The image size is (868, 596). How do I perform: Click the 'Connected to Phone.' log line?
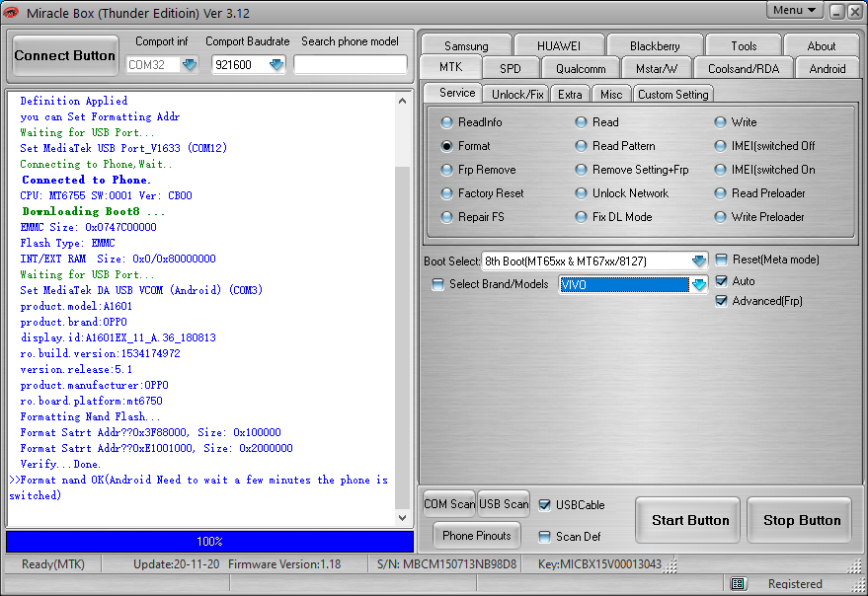[86, 180]
